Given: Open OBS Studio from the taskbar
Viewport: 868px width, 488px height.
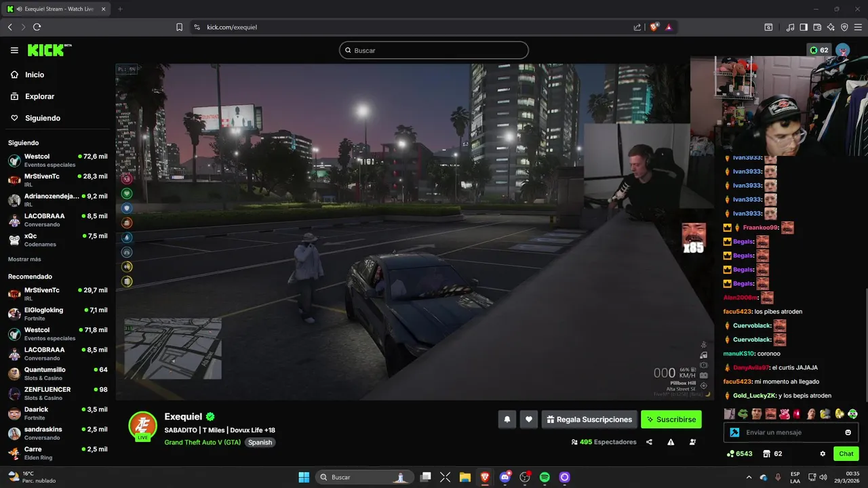Looking at the screenshot, I should click(x=525, y=477).
